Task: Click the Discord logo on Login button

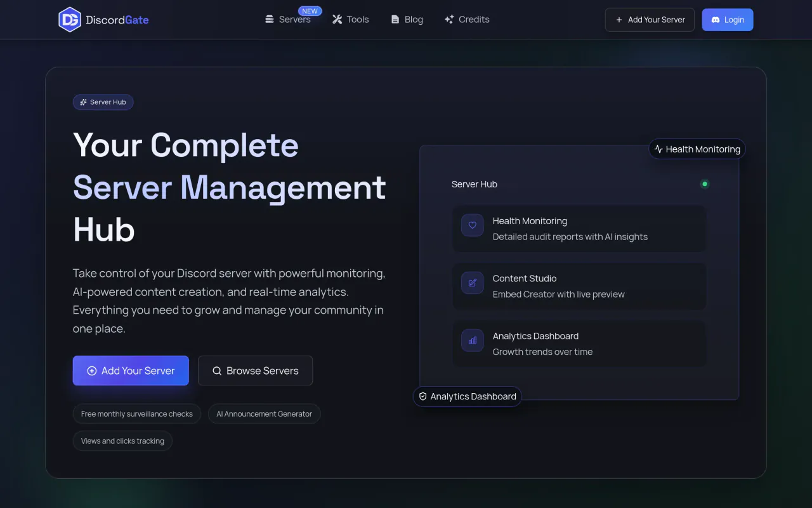Action: pos(716,20)
